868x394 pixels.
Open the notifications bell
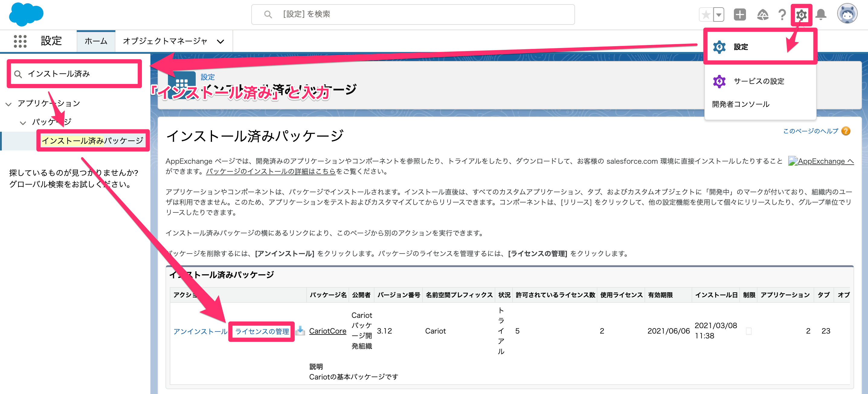coord(821,15)
